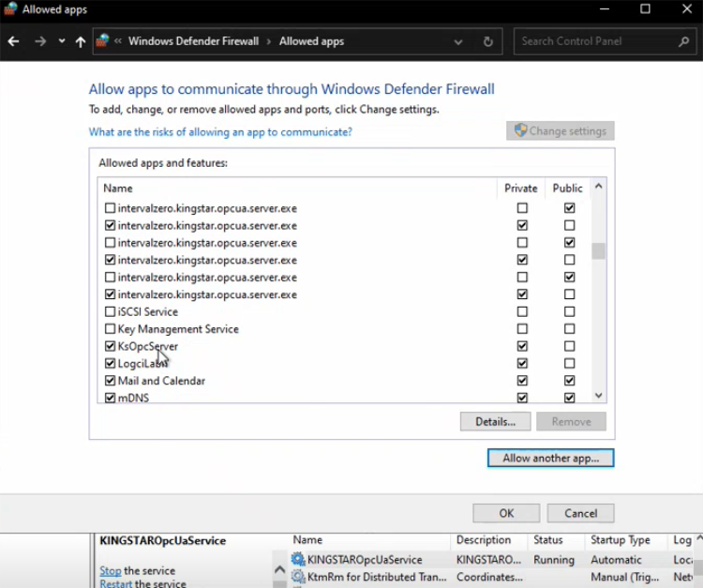Click the Services Status column header
The height and width of the screenshot is (588, 703).
pos(548,539)
